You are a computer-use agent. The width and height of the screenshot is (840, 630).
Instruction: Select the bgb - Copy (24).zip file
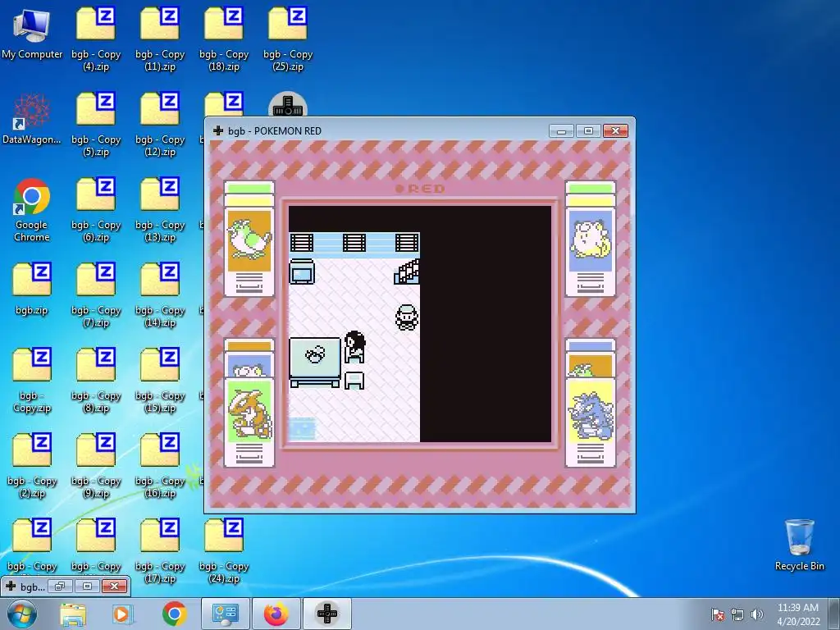tap(224, 550)
